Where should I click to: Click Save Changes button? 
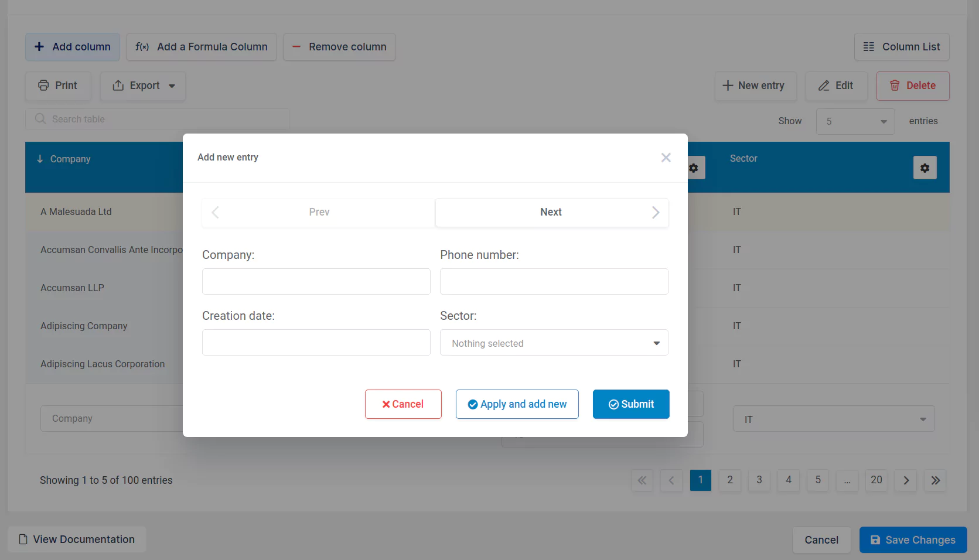point(913,540)
